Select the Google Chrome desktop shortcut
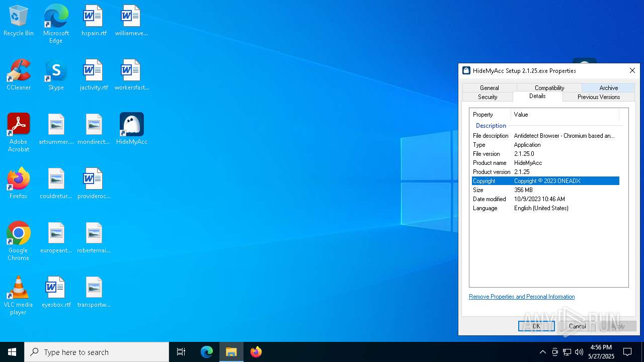The width and height of the screenshot is (644, 362). [19, 241]
